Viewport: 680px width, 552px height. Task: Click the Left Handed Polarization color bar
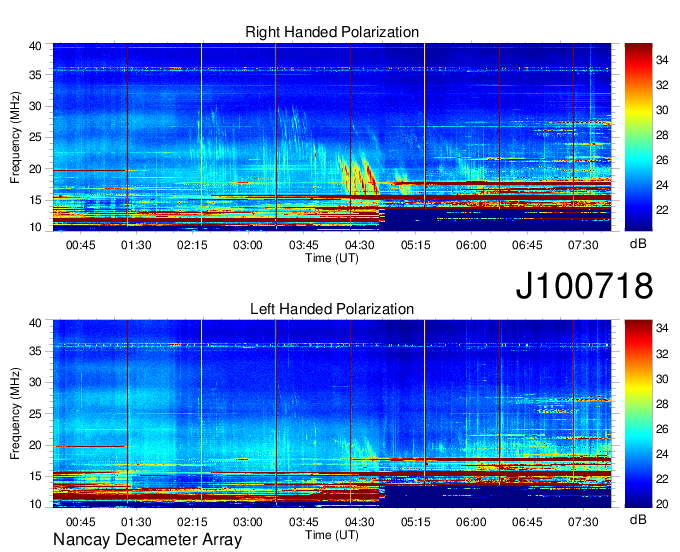[638, 414]
